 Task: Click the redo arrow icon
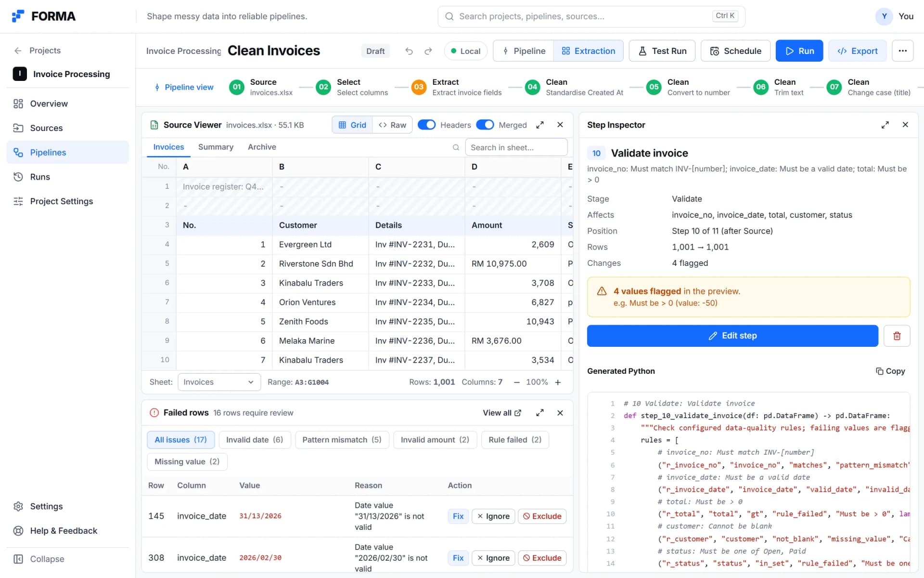coord(428,51)
